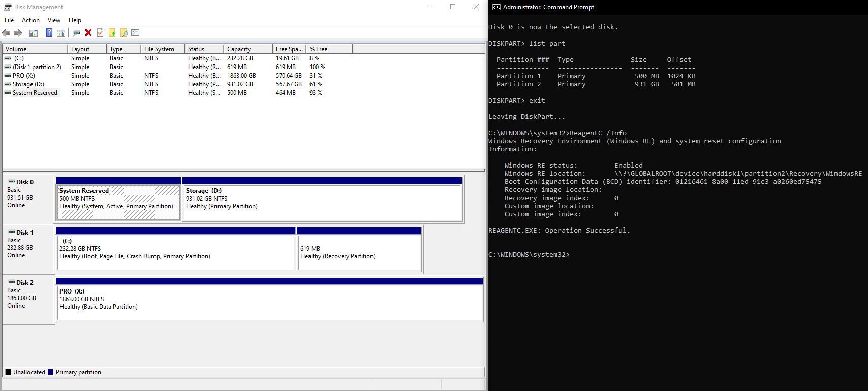Toggle the Show/Hide Console Tree icon

click(34, 32)
